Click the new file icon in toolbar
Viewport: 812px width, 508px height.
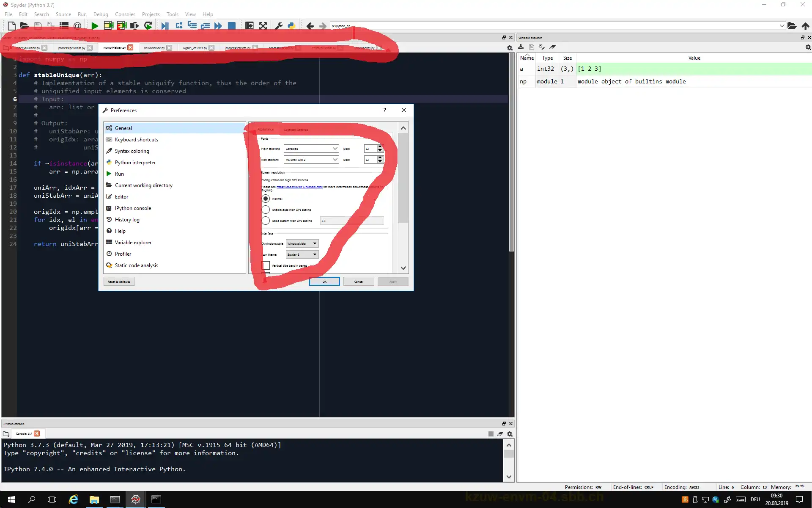[12, 26]
